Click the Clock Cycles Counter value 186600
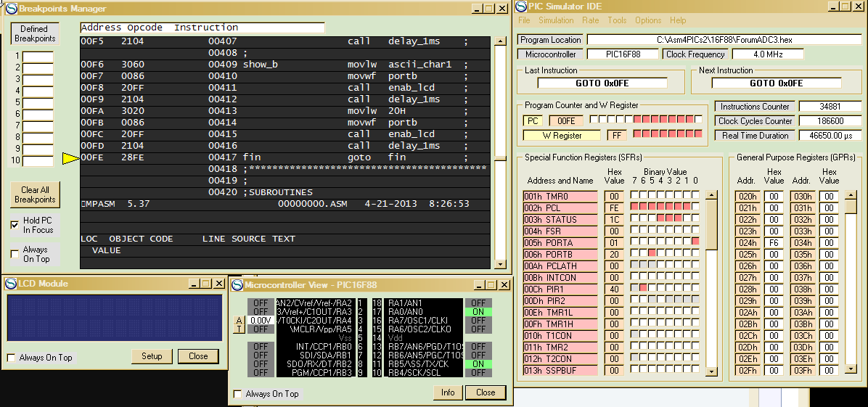The width and height of the screenshot is (868, 407). (830, 120)
